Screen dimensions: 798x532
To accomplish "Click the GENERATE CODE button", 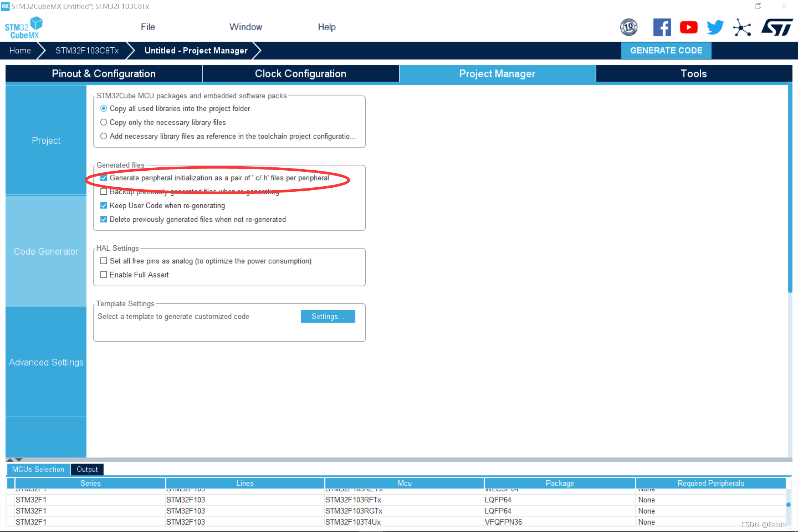I will point(666,50).
